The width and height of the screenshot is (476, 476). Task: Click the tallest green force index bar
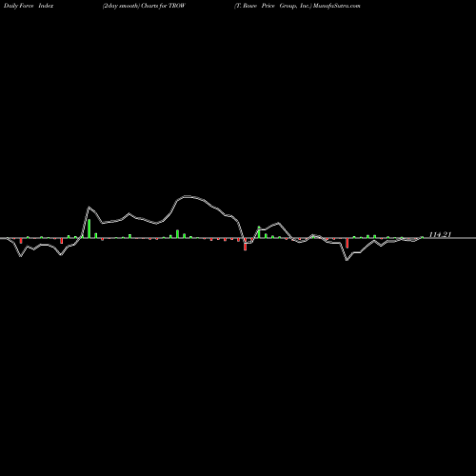[89, 228]
